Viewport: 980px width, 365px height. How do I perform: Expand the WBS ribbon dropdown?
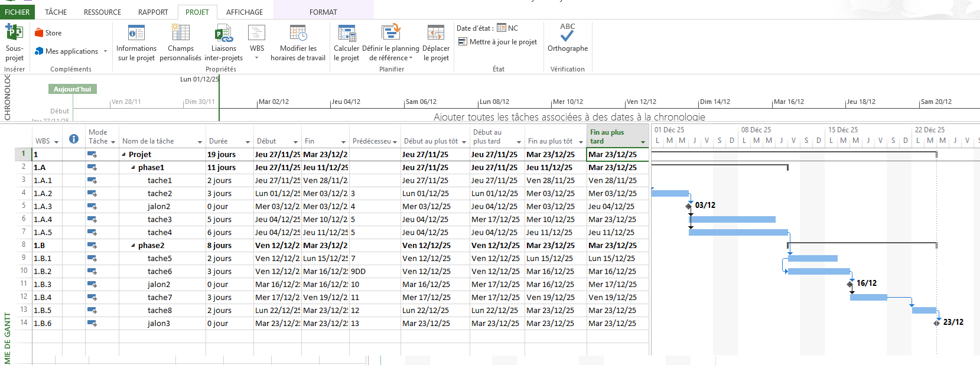click(256, 58)
